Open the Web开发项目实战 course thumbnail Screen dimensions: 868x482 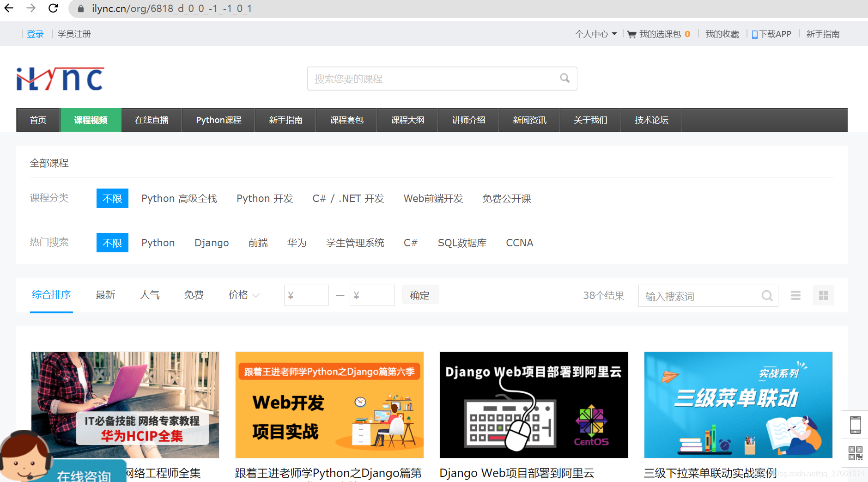tap(329, 405)
